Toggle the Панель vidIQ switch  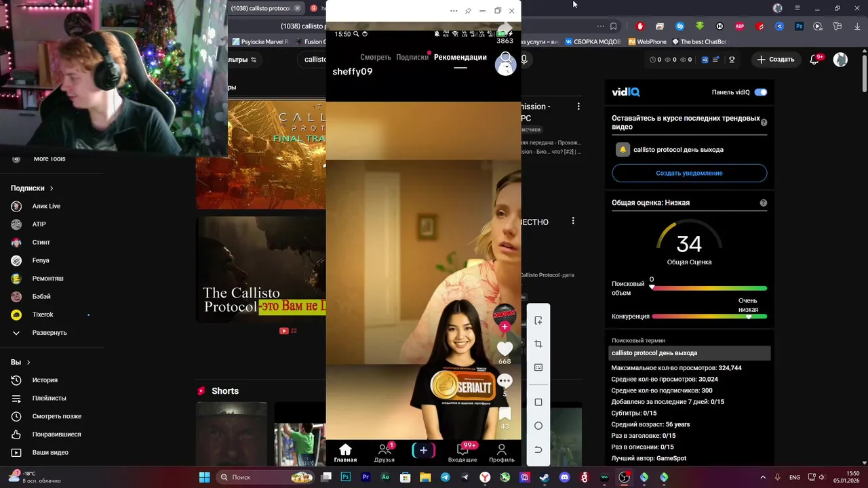pos(761,92)
